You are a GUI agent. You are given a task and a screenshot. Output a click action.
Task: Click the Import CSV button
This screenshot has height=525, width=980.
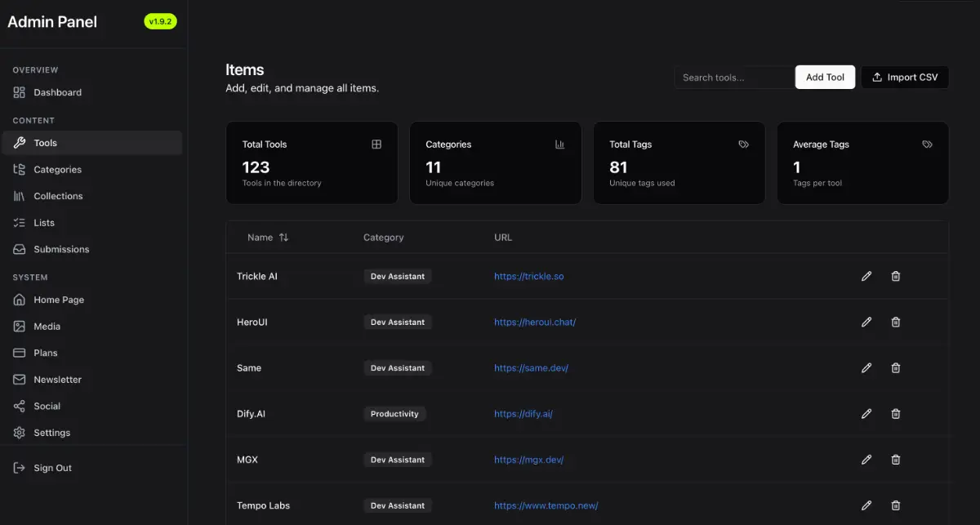(x=905, y=78)
